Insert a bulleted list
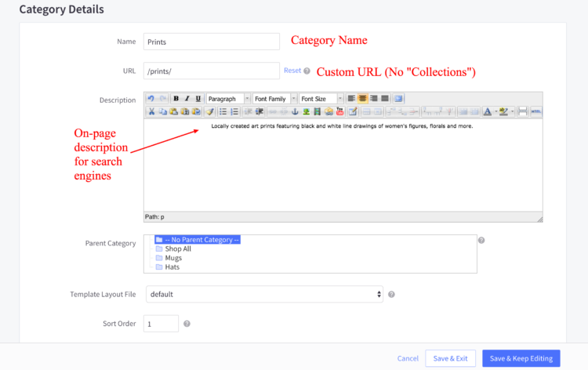588x370 pixels. coord(223,111)
